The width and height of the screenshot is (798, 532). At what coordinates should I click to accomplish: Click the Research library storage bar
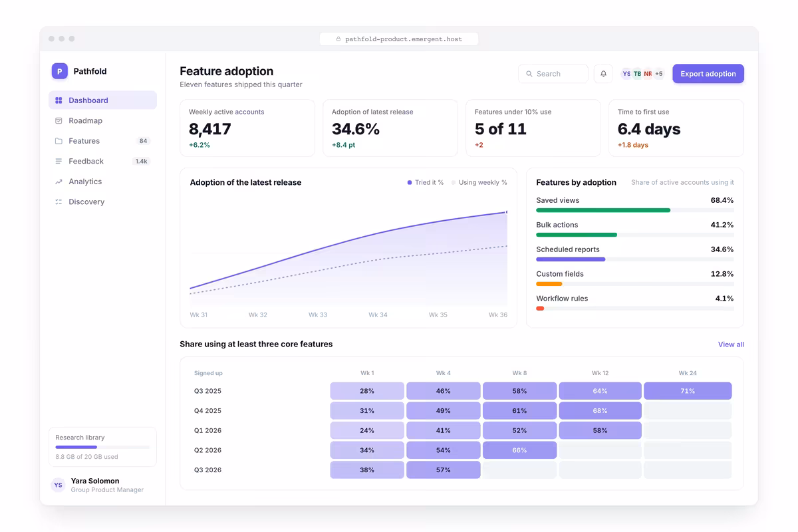tap(102, 447)
